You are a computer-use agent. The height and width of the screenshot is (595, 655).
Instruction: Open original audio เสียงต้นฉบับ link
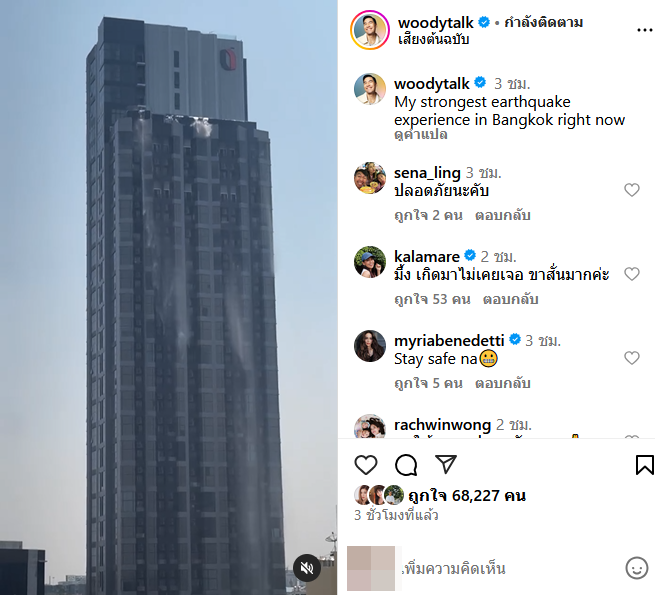434,39
